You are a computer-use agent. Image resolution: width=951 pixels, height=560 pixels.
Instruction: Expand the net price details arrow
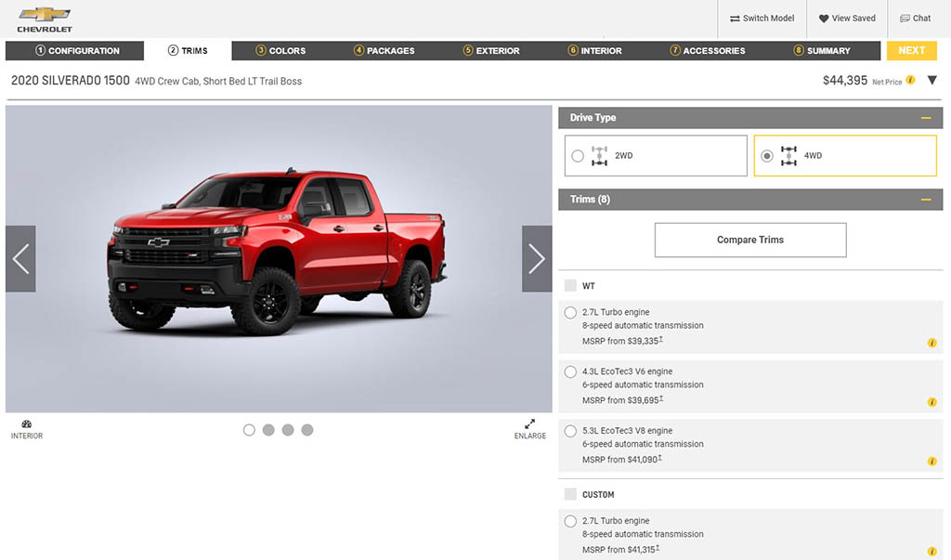932,80
